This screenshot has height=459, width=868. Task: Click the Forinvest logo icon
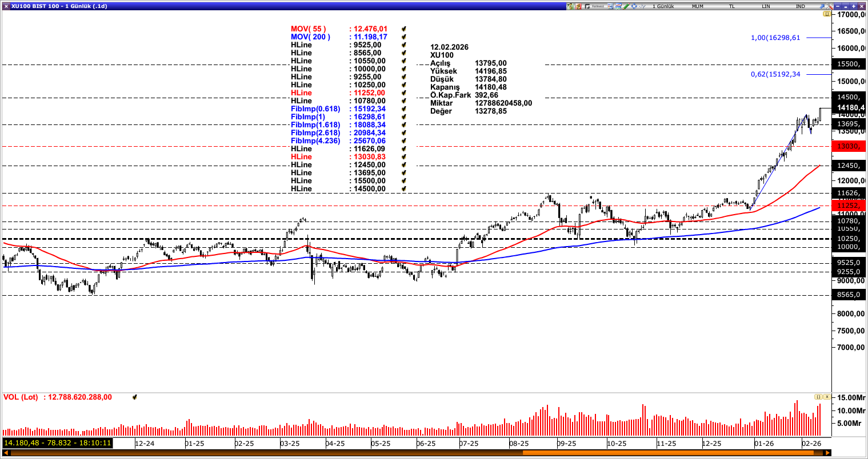point(586,6)
